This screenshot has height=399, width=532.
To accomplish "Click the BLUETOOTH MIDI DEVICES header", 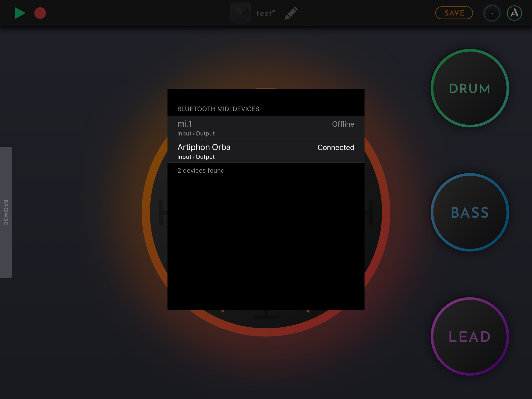I will pyautogui.click(x=218, y=109).
